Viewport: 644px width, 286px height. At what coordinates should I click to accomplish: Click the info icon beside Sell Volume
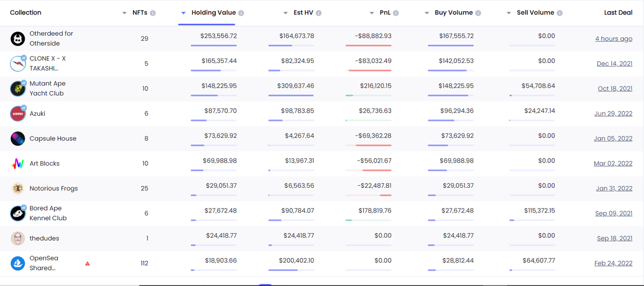pyautogui.click(x=559, y=13)
